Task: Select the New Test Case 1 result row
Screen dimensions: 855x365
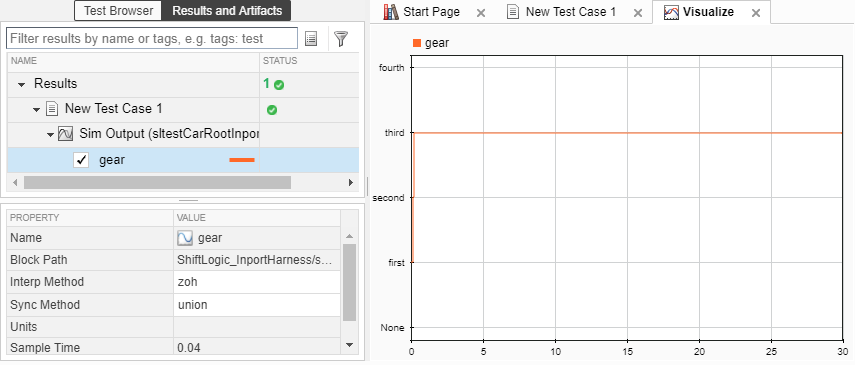Action: click(x=183, y=109)
